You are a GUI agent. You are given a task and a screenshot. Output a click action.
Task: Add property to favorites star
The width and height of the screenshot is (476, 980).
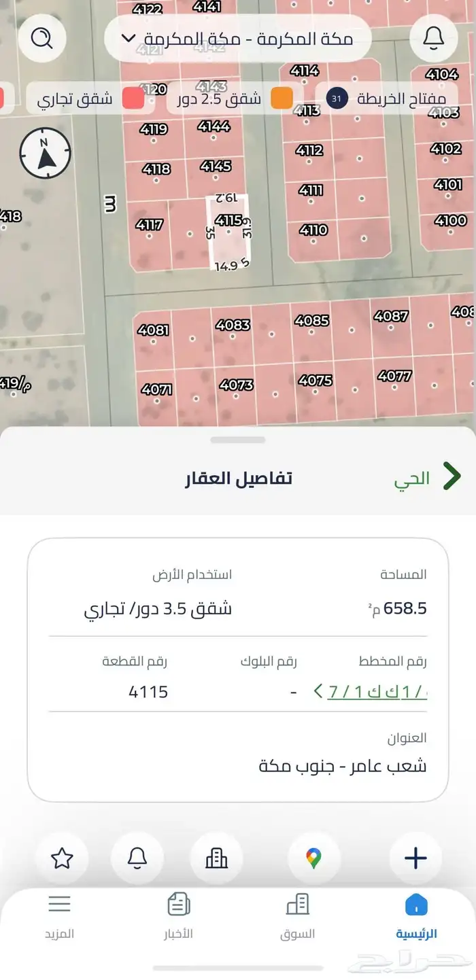click(x=62, y=858)
